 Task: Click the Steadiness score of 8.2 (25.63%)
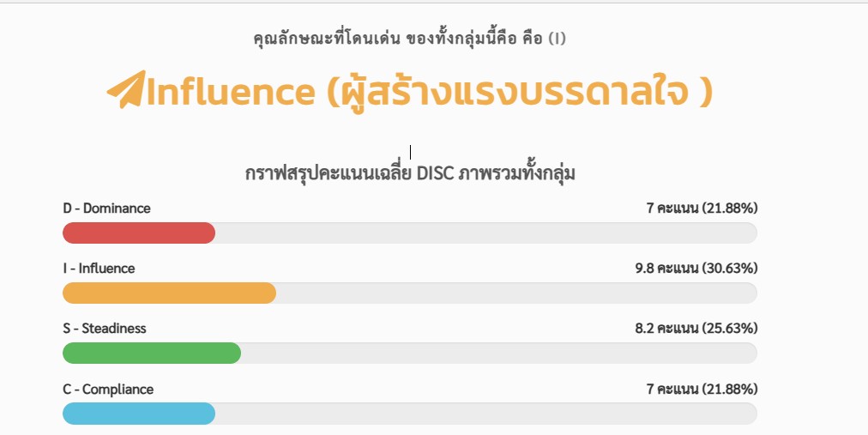tap(696, 329)
